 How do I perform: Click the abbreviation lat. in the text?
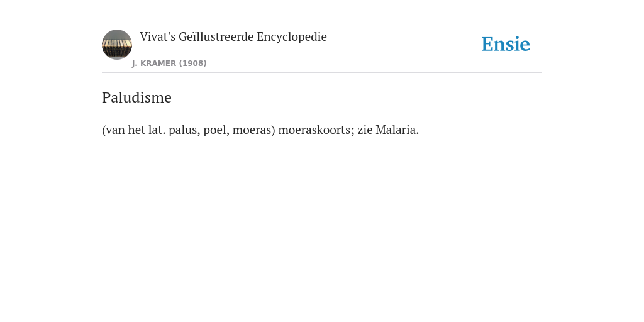click(157, 130)
